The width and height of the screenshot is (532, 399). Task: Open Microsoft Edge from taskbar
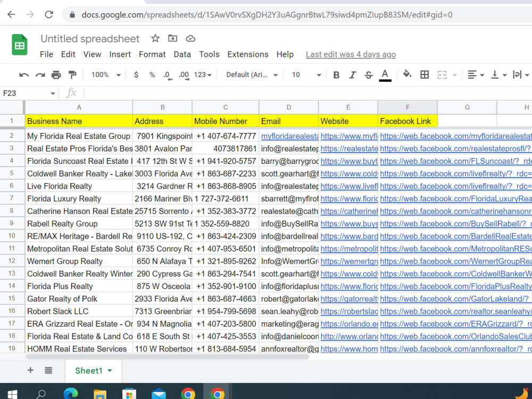pyautogui.click(x=71, y=394)
